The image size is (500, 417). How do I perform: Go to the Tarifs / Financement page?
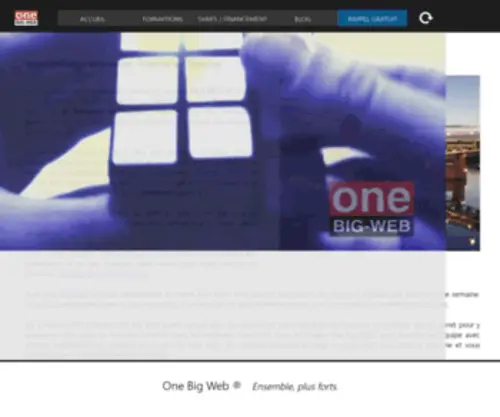point(232,19)
